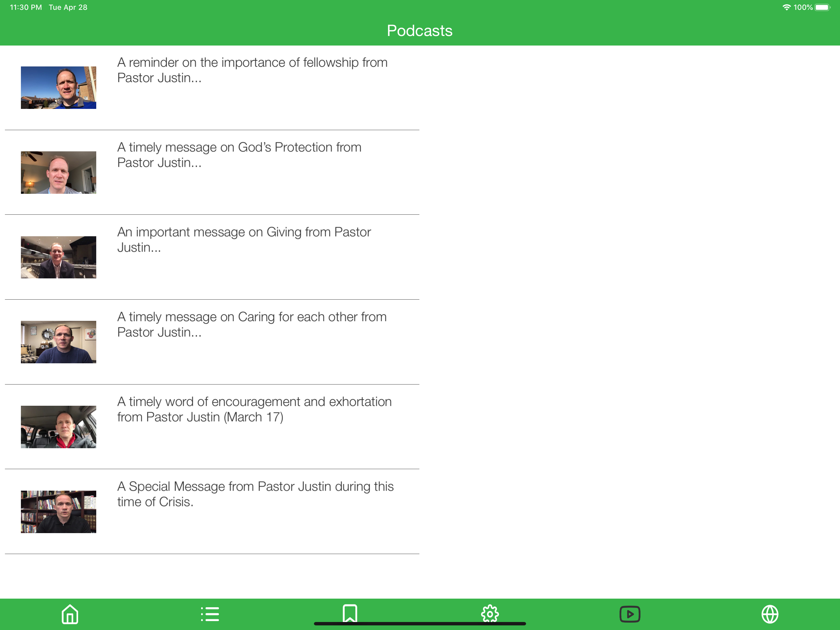Tap thumbnail with bookshelf background

coord(58,512)
